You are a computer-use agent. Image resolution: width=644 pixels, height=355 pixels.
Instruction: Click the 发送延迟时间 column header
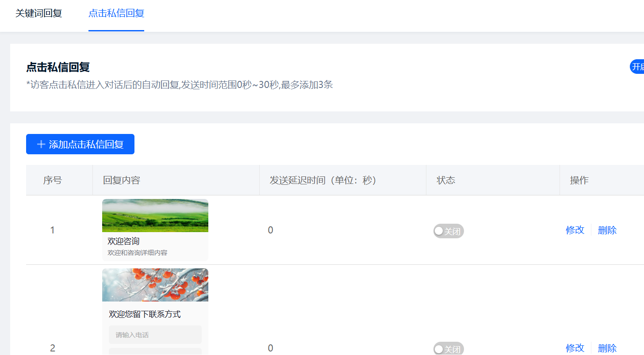(323, 180)
